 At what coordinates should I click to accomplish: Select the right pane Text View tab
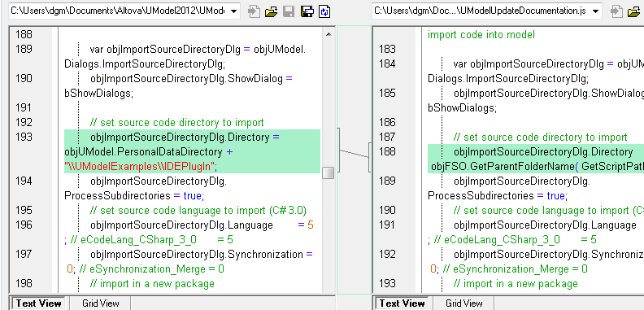point(402,303)
